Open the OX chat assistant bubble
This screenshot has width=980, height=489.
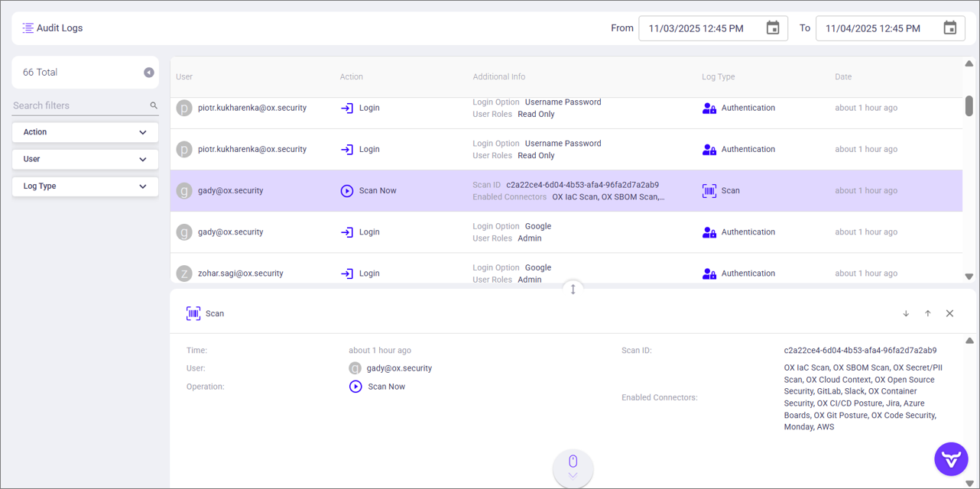(951, 459)
